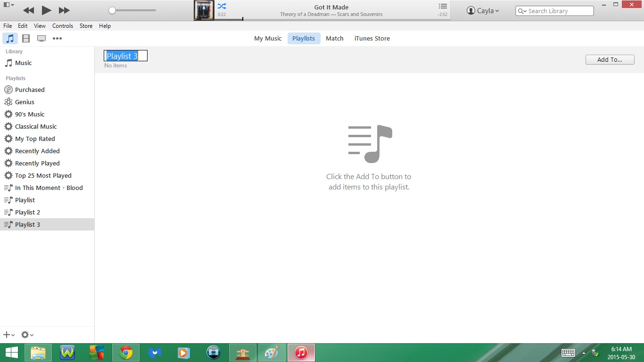Click the iTunes taskbar icon
The height and width of the screenshot is (362, 644).
(301, 353)
